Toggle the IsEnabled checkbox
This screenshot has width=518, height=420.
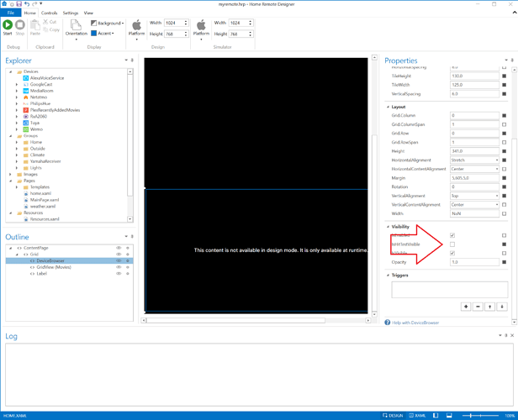point(452,235)
